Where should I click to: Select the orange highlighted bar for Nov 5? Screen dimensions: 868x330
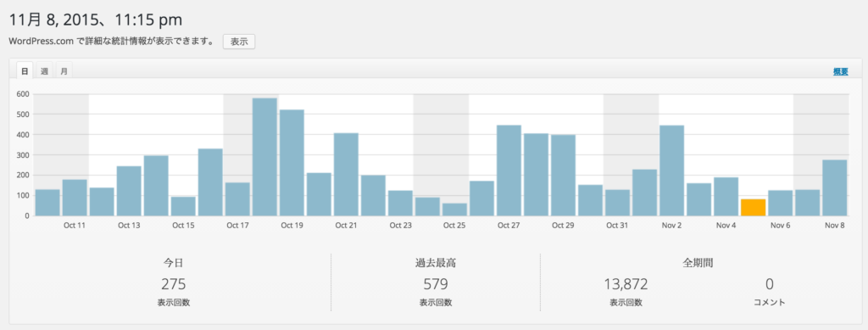(x=754, y=207)
